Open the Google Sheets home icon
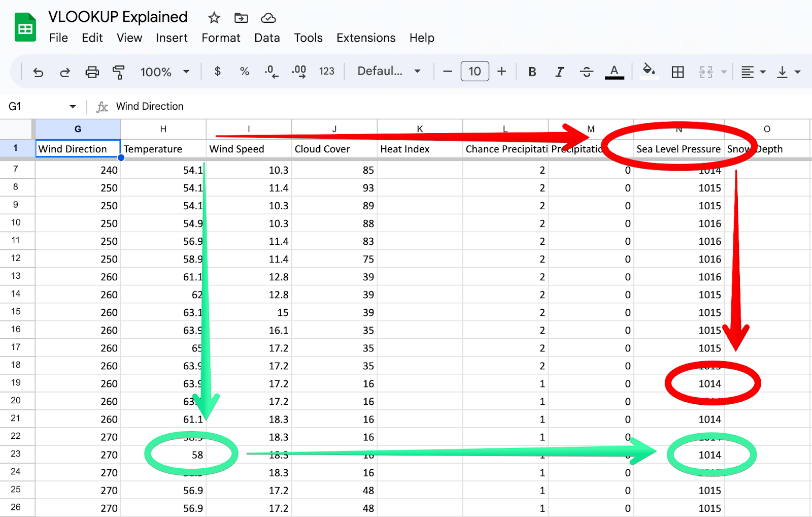Viewport: 812px width, 517px height. pos(25,27)
